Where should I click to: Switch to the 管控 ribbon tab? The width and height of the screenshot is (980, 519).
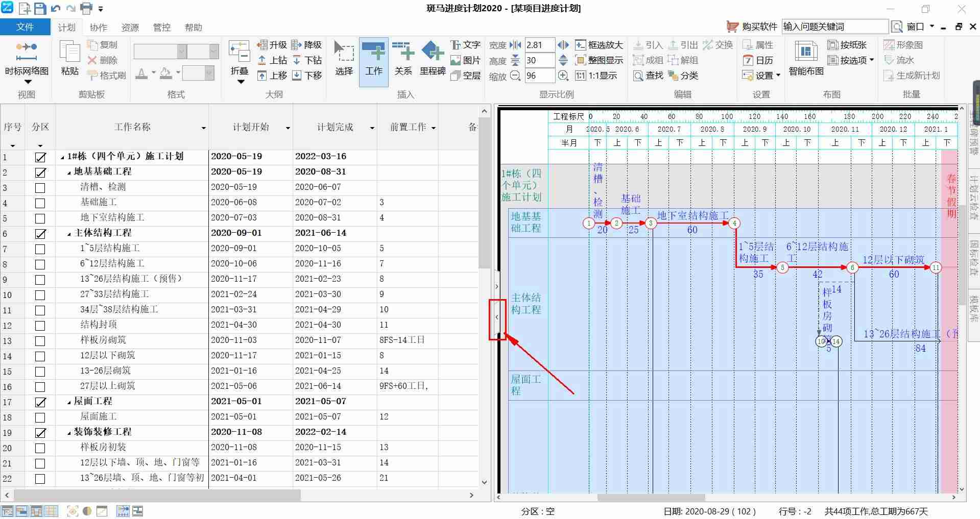click(161, 28)
